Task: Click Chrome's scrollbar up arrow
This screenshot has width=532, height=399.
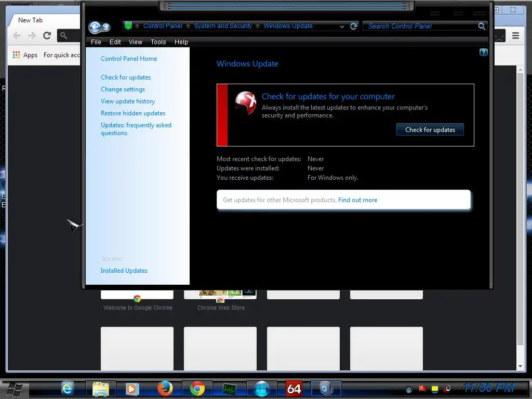Action: 520,69
